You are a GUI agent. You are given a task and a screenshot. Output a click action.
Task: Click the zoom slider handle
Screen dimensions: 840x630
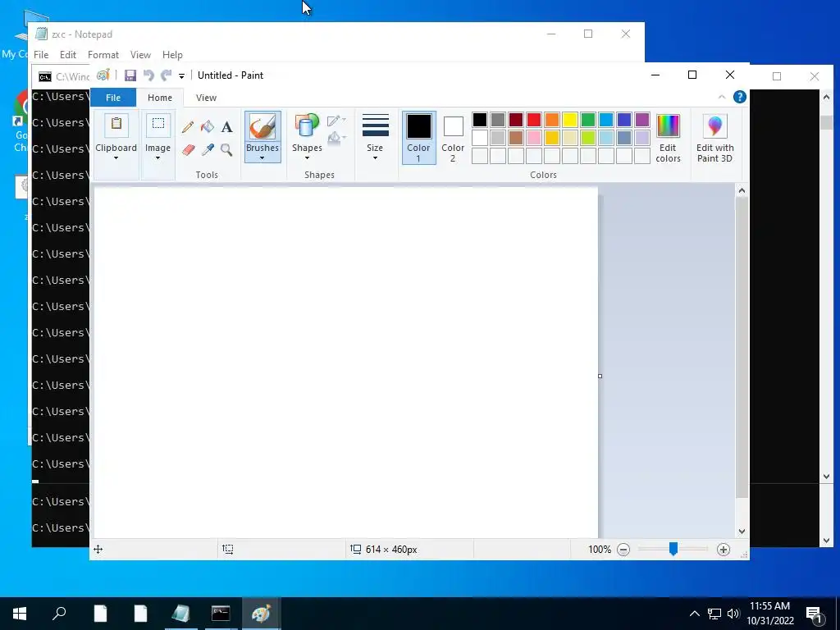click(x=673, y=549)
